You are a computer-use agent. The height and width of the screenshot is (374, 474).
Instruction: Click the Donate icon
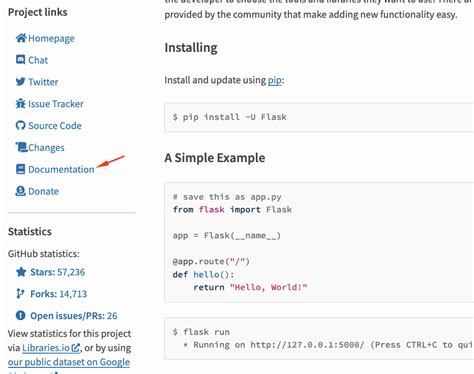[20, 191]
